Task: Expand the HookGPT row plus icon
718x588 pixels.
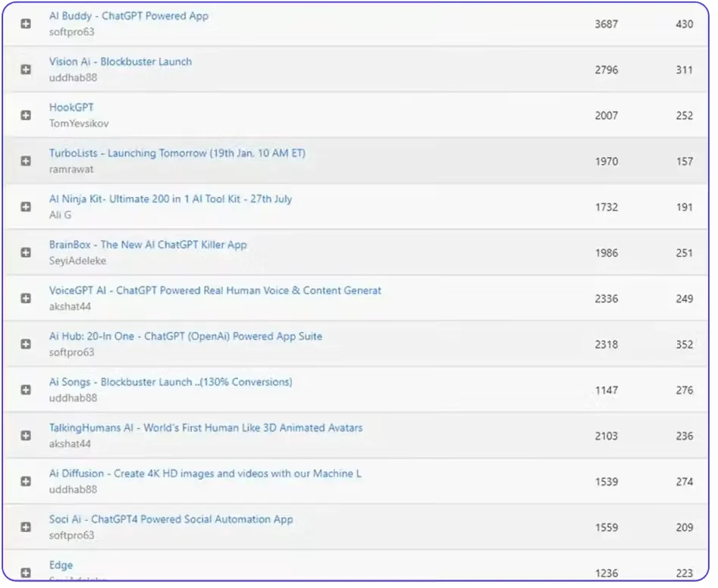Action: (x=26, y=115)
